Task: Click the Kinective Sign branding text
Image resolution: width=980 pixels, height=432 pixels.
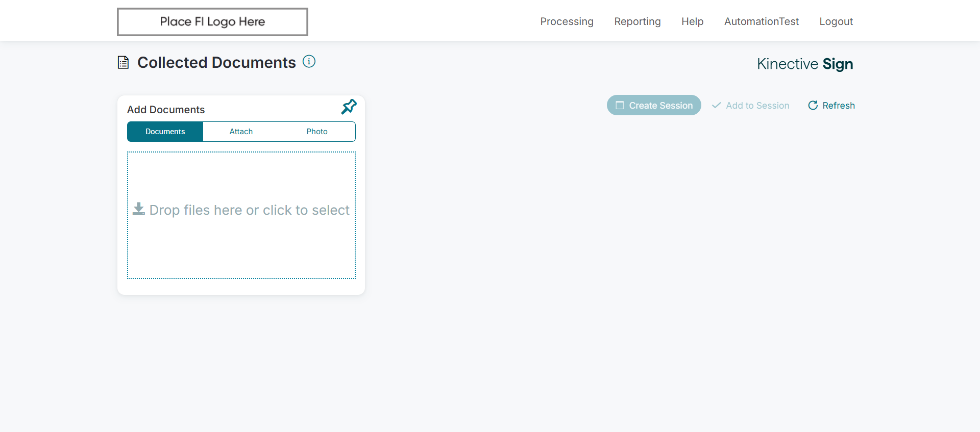Action: pyautogui.click(x=805, y=64)
